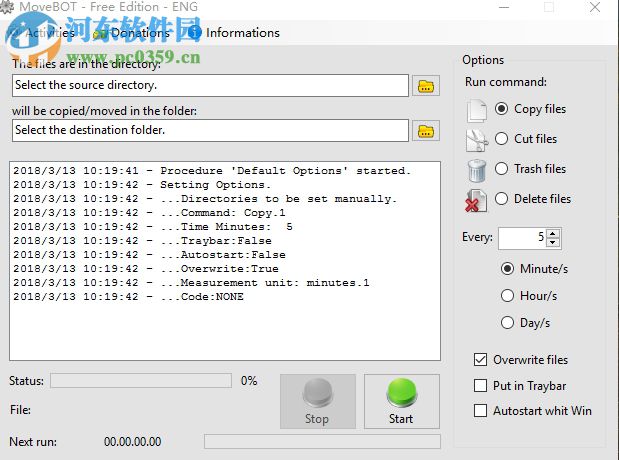Click the Trash files bin icon
This screenshot has width=619, height=460.
477,171
